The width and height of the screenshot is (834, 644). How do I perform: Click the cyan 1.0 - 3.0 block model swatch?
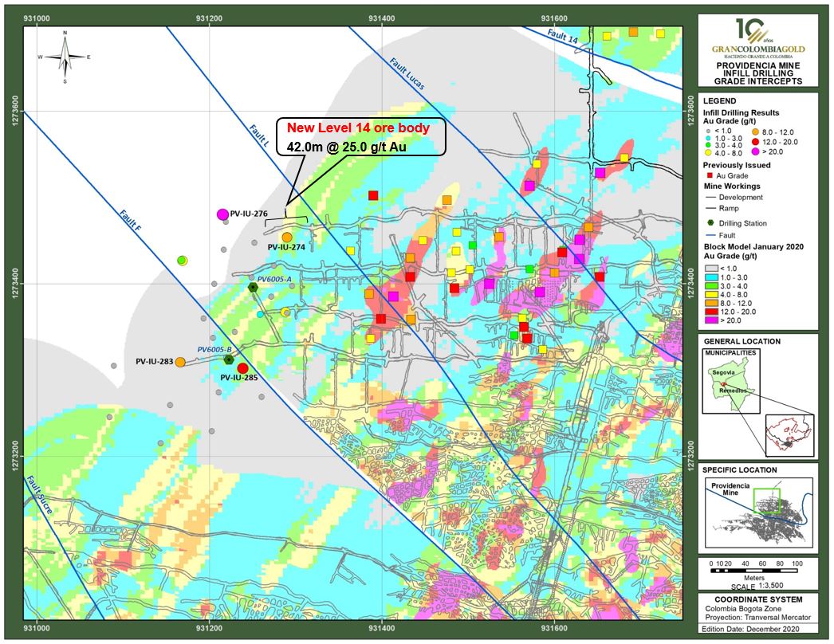click(711, 277)
